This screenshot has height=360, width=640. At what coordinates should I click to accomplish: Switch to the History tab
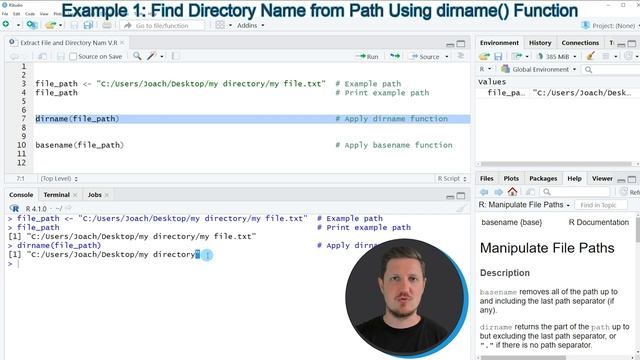(x=540, y=42)
